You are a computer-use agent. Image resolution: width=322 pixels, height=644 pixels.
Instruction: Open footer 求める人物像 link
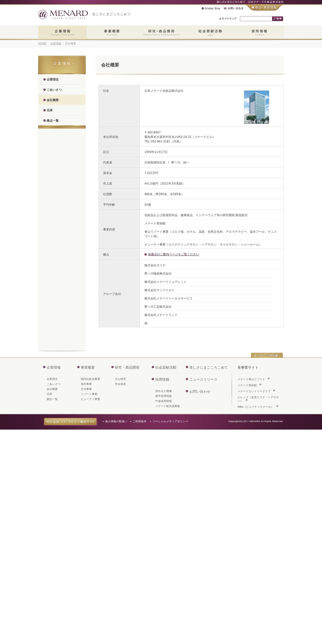tap(164, 391)
